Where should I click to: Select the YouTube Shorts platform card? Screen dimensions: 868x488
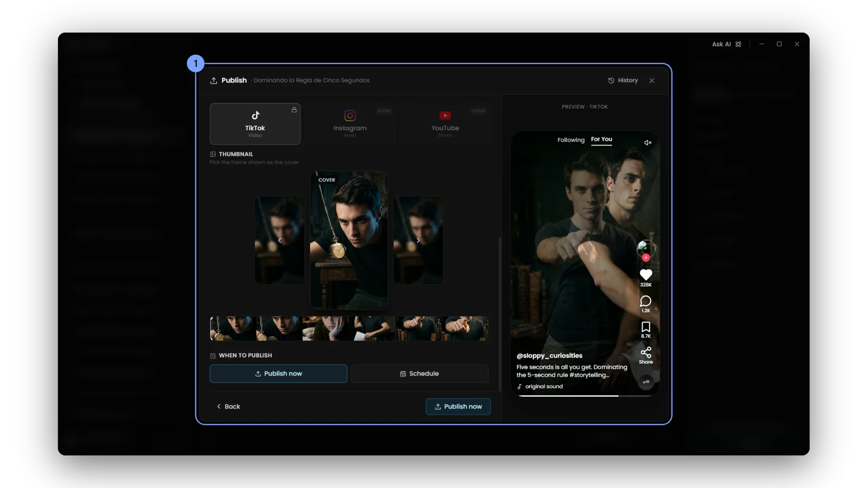pos(445,124)
